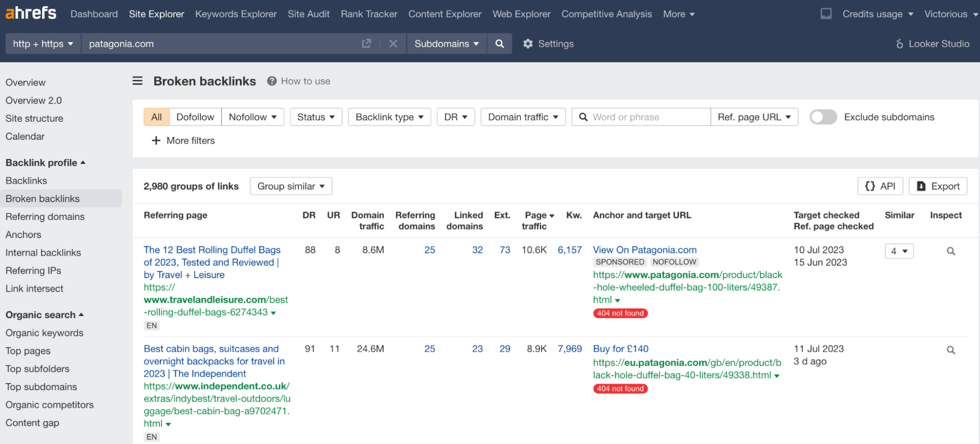Open Content Explorer
The image size is (980, 444).
(445, 14)
